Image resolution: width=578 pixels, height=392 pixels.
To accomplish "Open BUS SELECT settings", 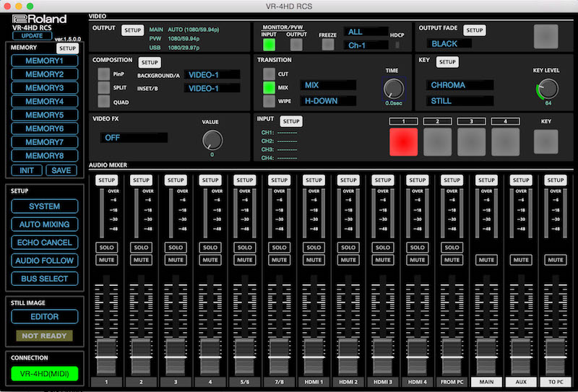I will 45,279.
